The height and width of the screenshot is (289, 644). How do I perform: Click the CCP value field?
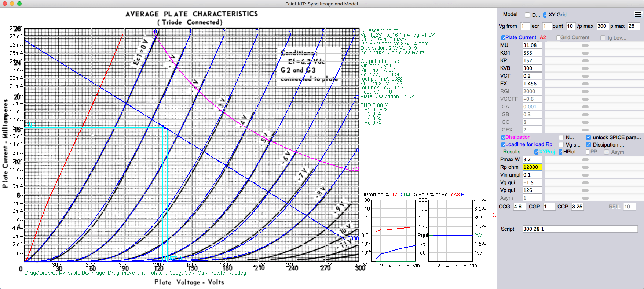[578, 207]
